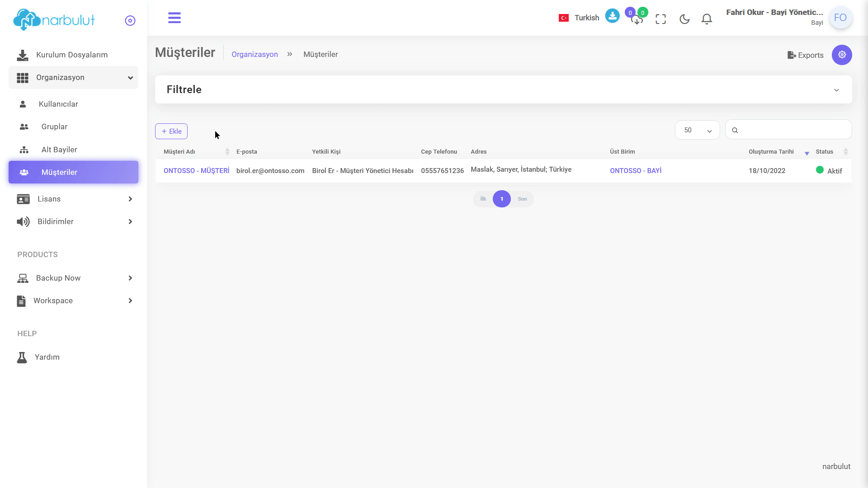Open the FO user avatar menu

tap(840, 18)
